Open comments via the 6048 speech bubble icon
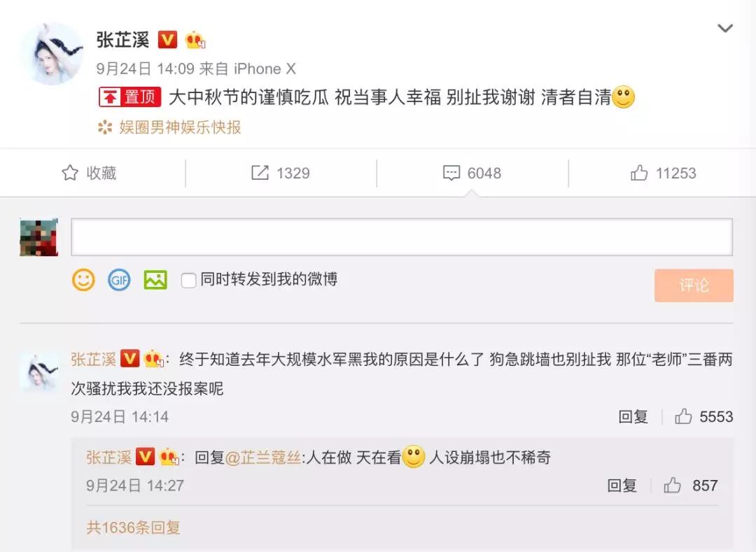This screenshot has width=756, height=552. tap(451, 173)
